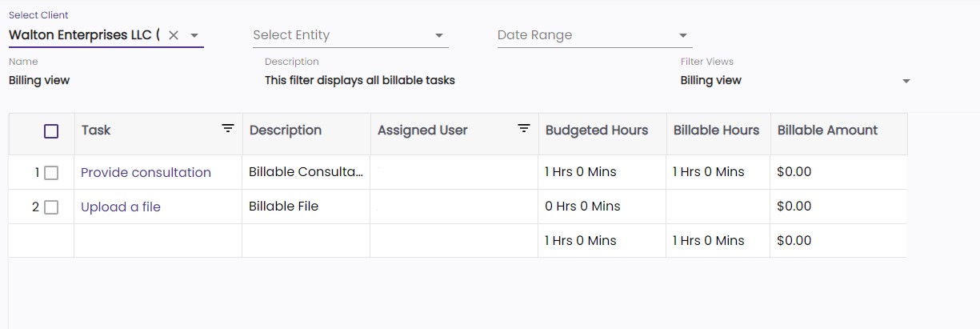Sort by the Description column header
The image size is (980, 329).
click(286, 130)
